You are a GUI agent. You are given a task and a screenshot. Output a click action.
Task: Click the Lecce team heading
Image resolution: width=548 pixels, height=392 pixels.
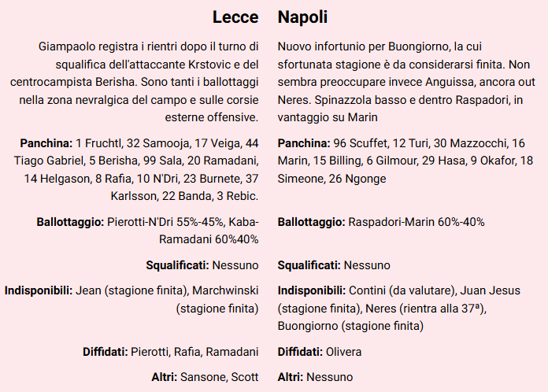(235, 17)
